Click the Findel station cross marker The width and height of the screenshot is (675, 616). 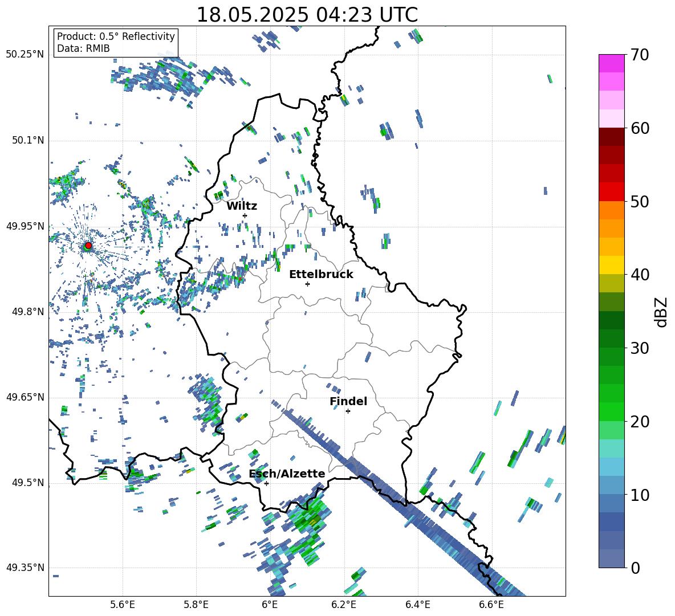click(348, 411)
